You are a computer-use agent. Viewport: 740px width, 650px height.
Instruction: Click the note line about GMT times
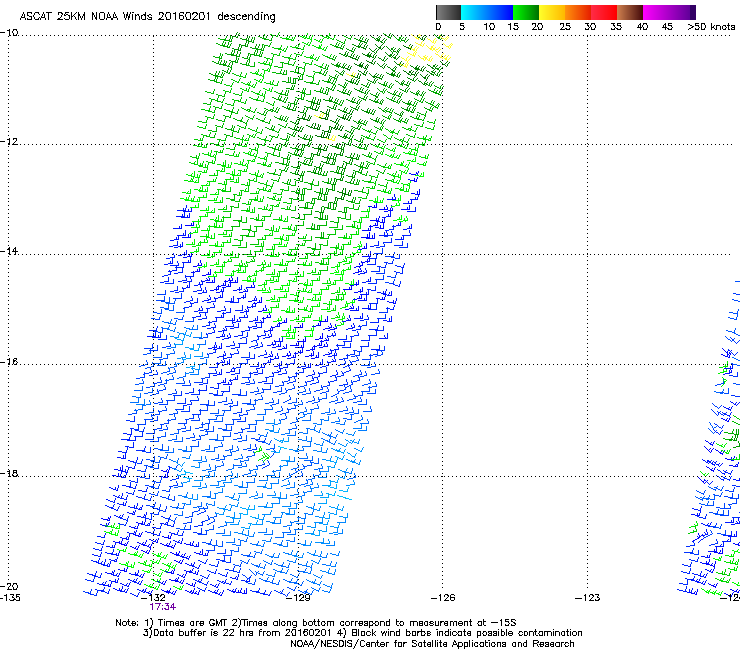tap(316, 623)
